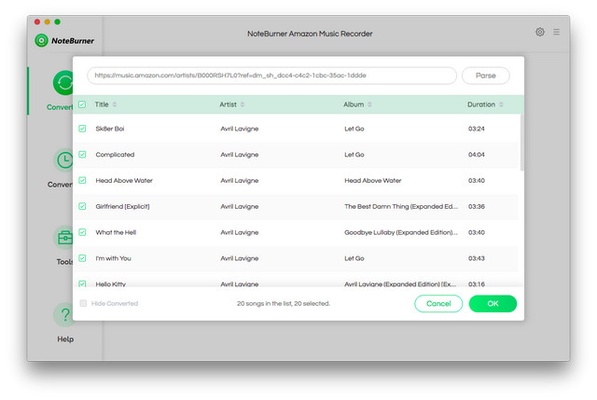Click the Title column header text
597x400 pixels.
[x=102, y=104]
